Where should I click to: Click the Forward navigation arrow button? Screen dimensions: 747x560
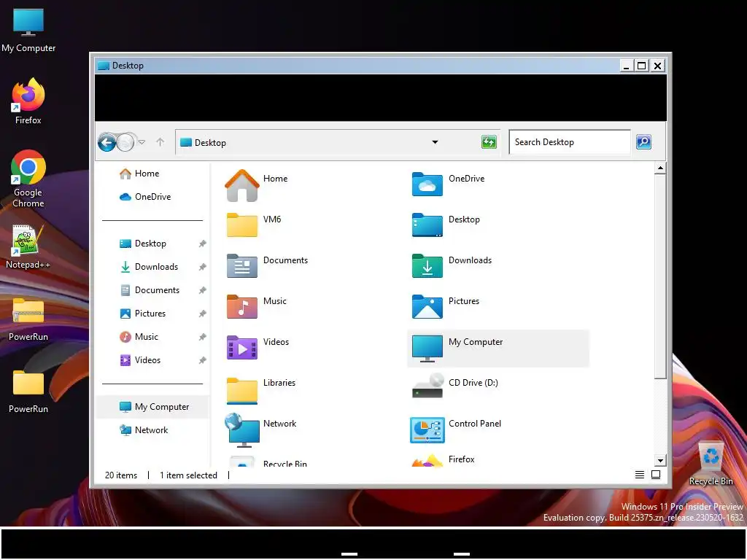coord(125,142)
